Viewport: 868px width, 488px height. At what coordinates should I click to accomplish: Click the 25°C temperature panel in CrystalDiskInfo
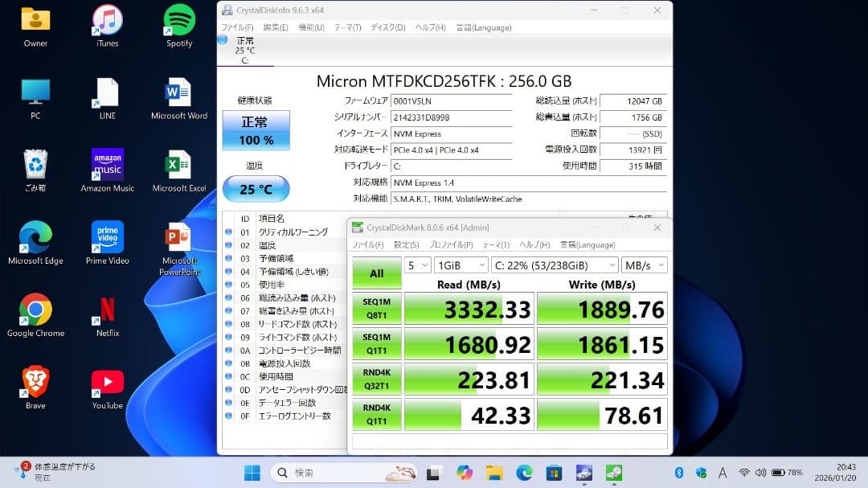pyautogui.click(x=256, y=190)
